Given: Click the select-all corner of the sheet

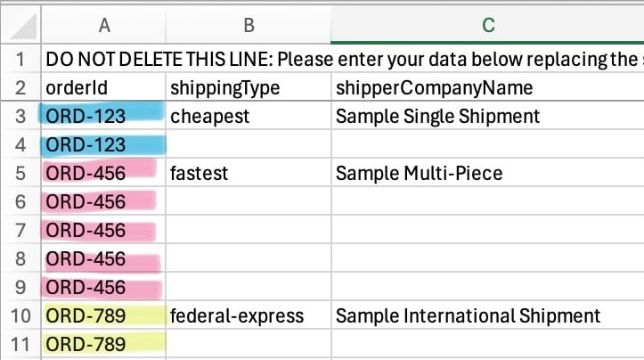Looking at the screenshot, I should pyautogui.click(x=20, y=25).
